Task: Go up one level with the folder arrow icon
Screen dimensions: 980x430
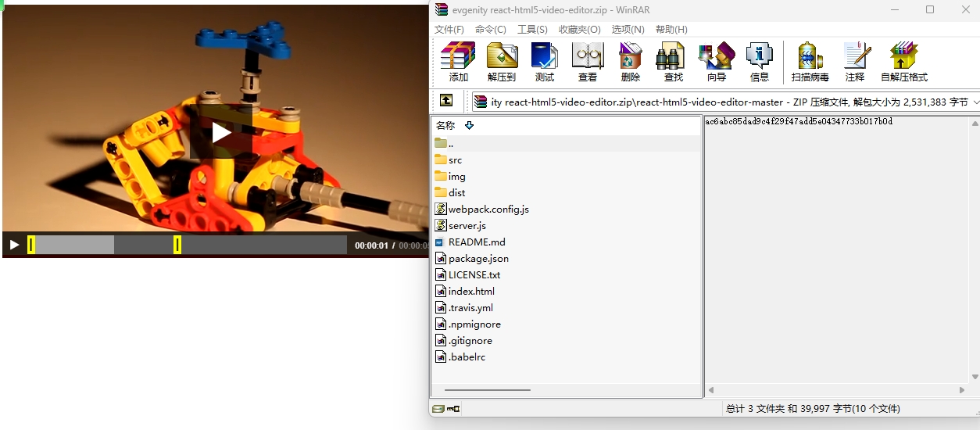Action: [x=446, y=101]
